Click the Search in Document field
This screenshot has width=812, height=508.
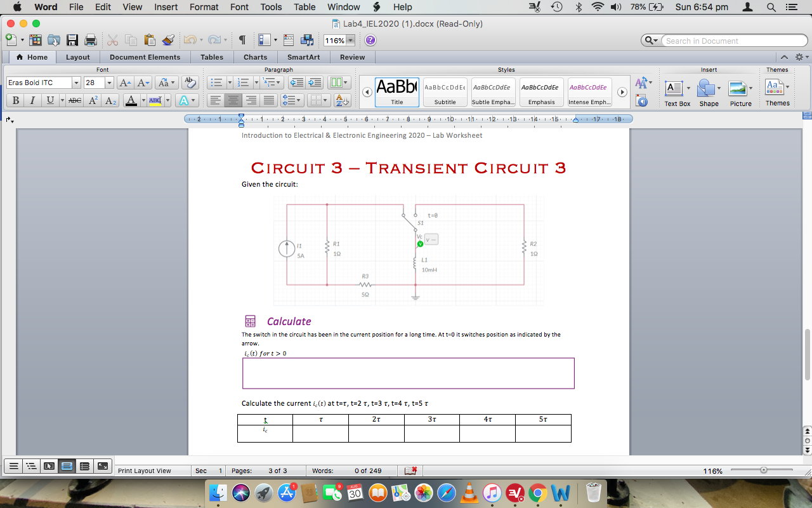coord(735,40)
